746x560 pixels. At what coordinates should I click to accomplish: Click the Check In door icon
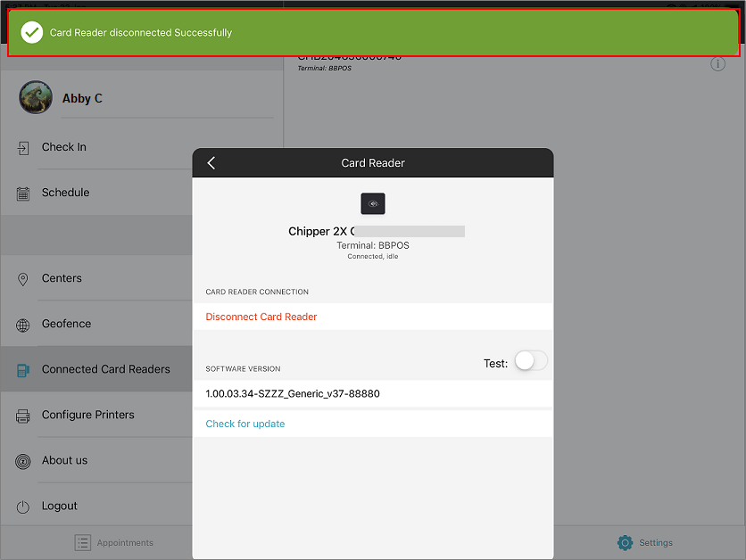tap(23, 148)
